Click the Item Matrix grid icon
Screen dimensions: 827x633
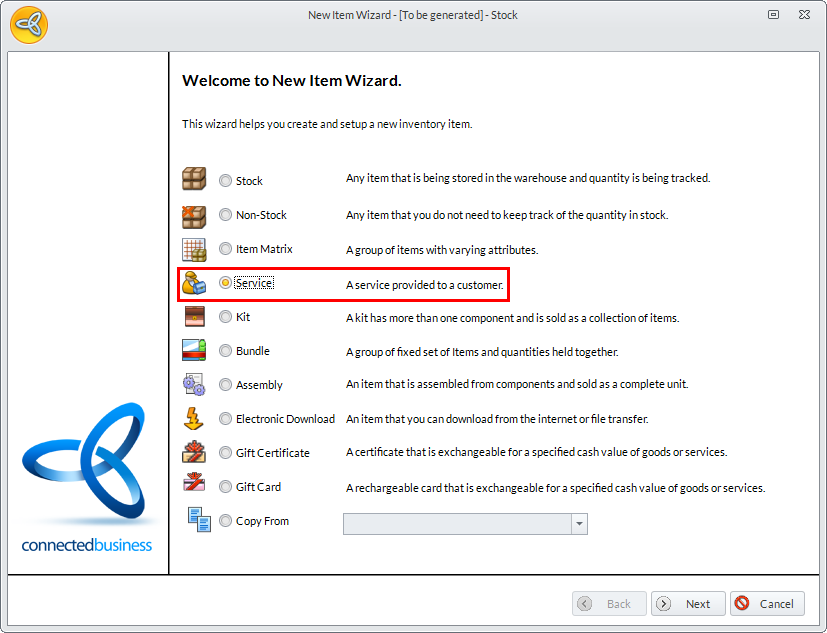tap(194, 250)
